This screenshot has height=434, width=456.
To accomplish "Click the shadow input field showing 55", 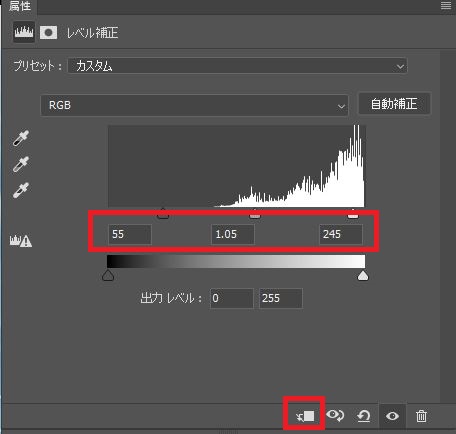I will (x=130, y=234).
